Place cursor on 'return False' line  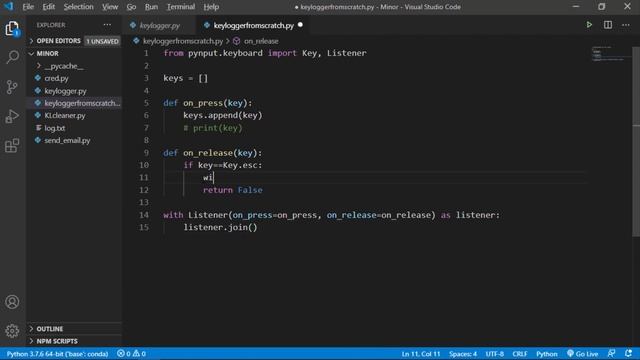point(233,190)
